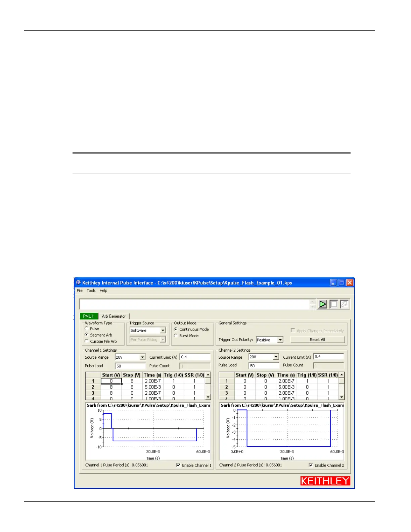Close the Keithley Internal Pulse Interface window

tap(350, 282)
